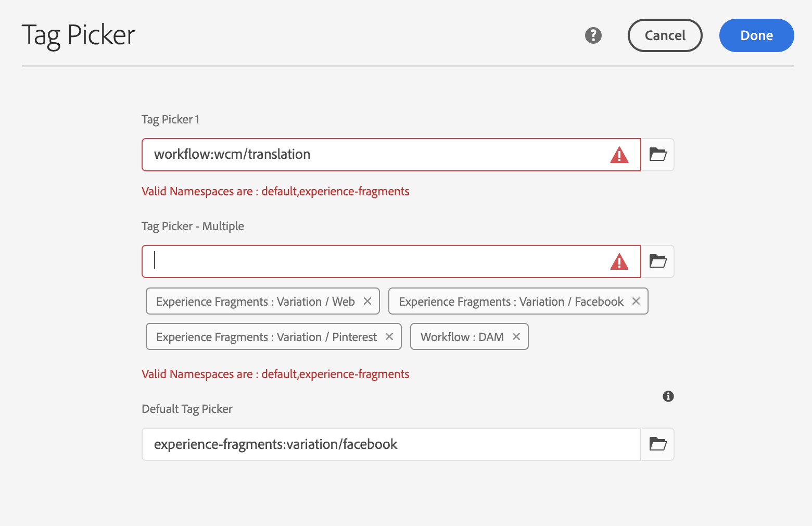The image size is (812, 526).
Task: Select the Variation / Pinterest tag chip
Action: click(266, 337)
